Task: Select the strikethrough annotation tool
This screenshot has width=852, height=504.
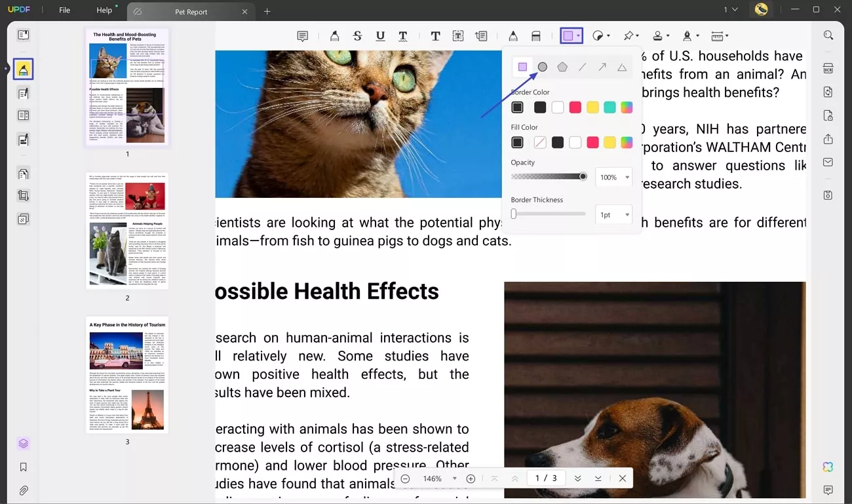Action: click(357, 36)
